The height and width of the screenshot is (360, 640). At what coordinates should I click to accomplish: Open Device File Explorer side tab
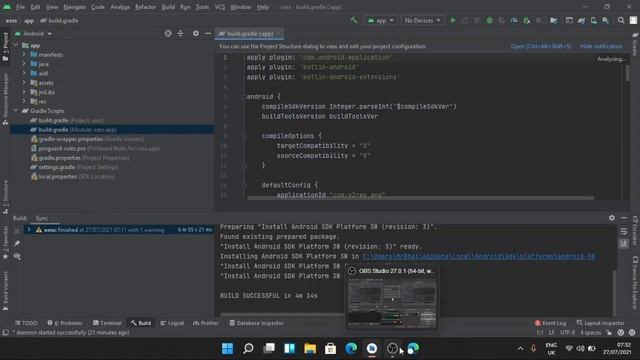click(635, 282)
